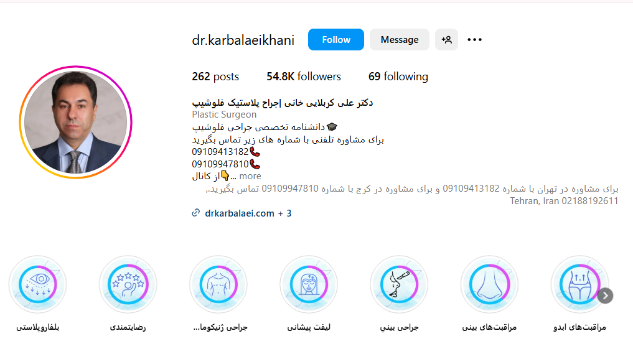
Task: Open the gynecomastia chest highlight icon
Action: click(x=218, y=284)
